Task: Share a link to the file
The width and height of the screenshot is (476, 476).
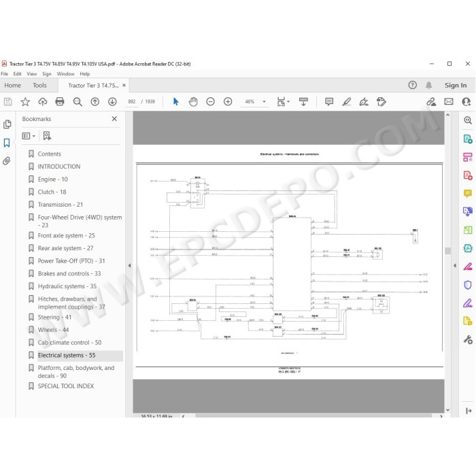Action: tap(431, 102)
